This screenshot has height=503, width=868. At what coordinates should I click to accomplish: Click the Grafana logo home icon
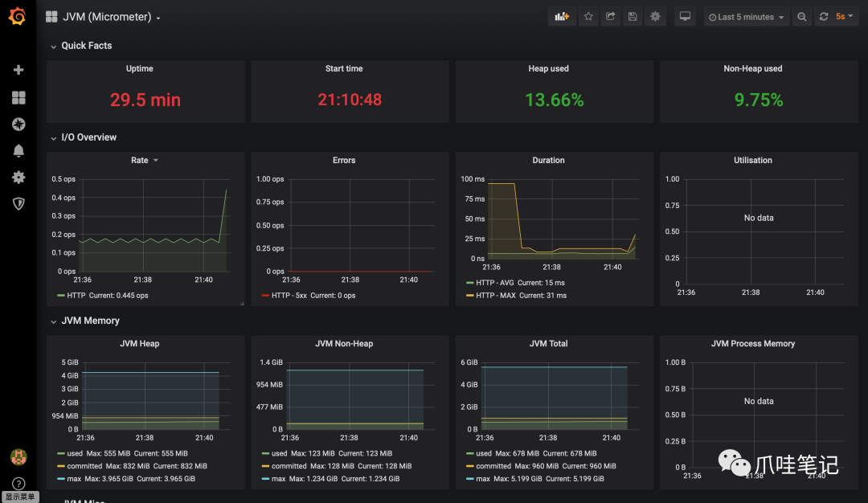(18, 16)
